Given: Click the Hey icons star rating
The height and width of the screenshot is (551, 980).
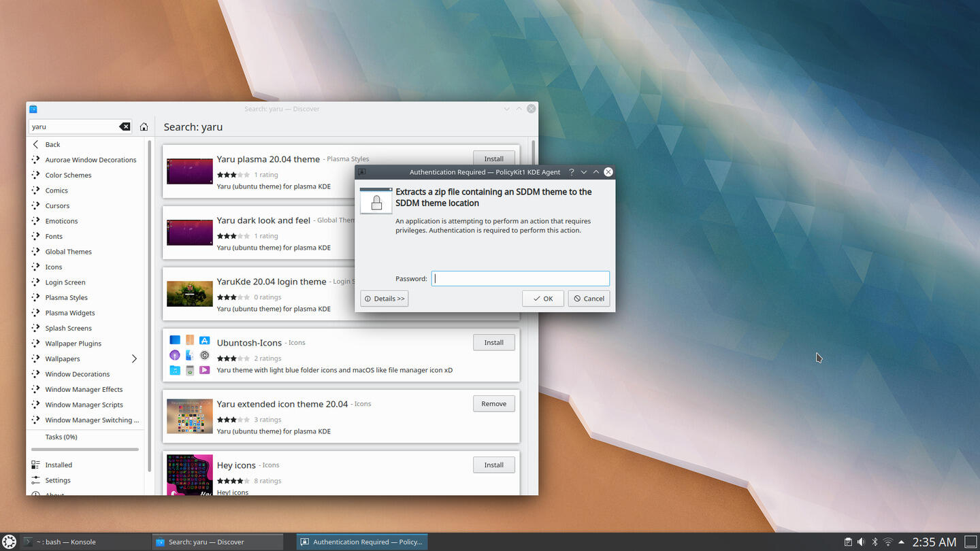Looking at the screenshot, I should [233, 481].
